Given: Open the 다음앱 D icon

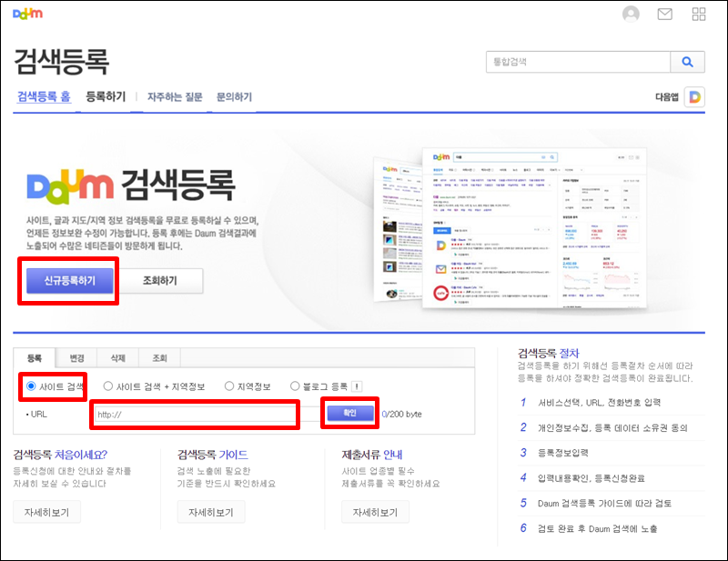Looking at the screenshot, I should pos(694,97).
